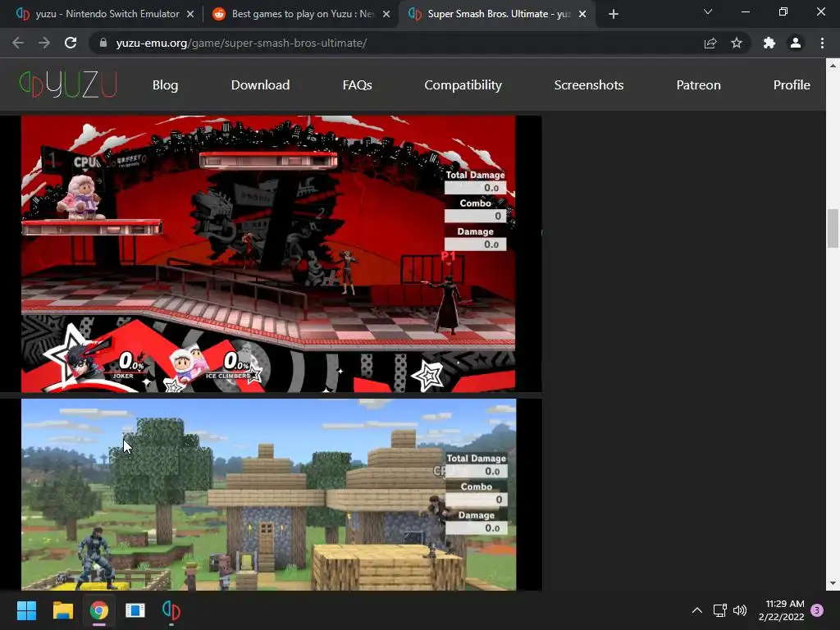Go forward to next page
This screenshot has width=840, height=630.
point(44,43)
